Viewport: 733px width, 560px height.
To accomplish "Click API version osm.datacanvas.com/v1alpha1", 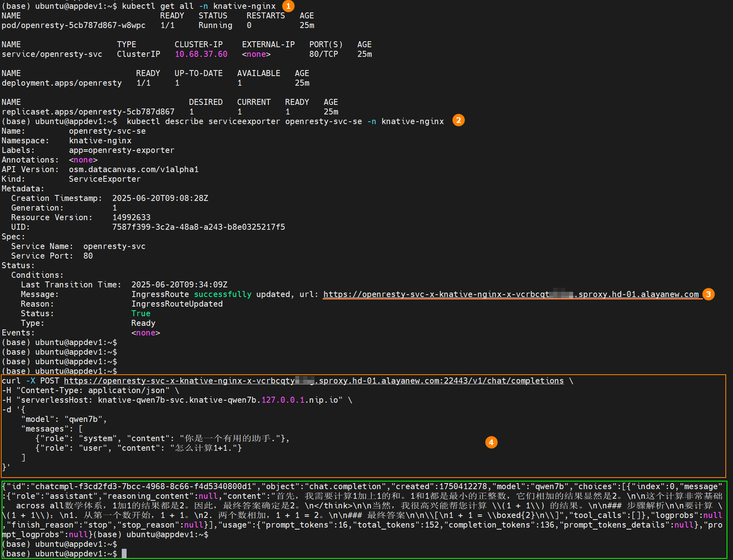I will pyautogui.click(x=134, y=169).
